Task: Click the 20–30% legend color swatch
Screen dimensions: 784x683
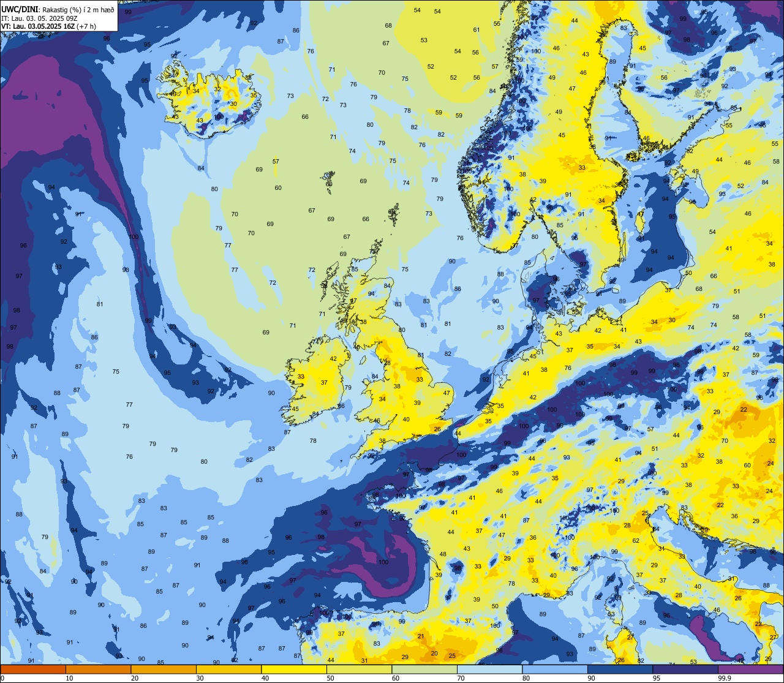Action: coord(164,669)
